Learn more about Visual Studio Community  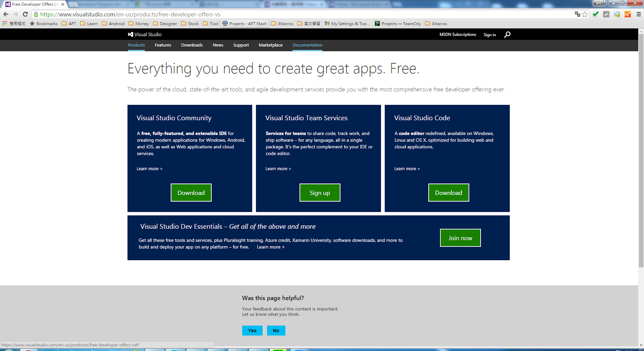click(x=150, y=169)
